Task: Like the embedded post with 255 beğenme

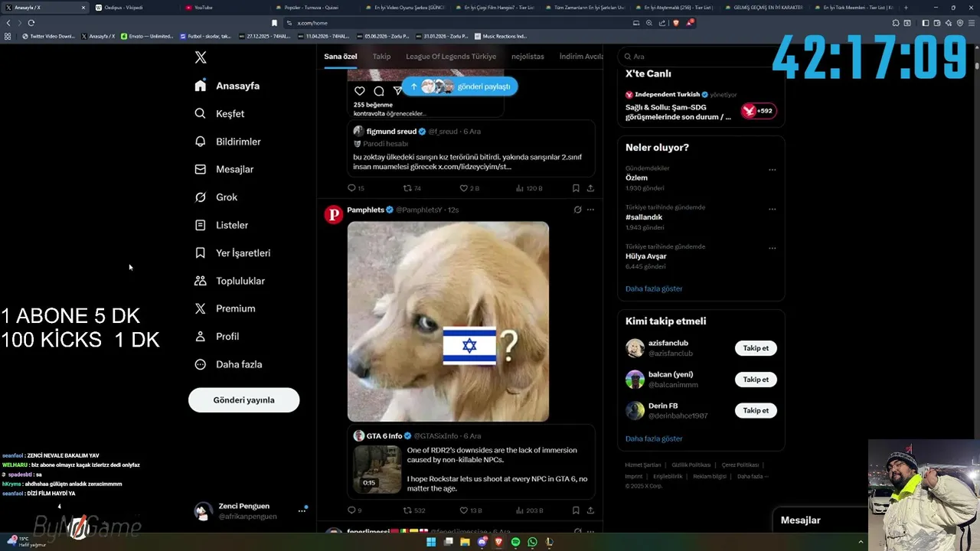Action: (359, 91)
